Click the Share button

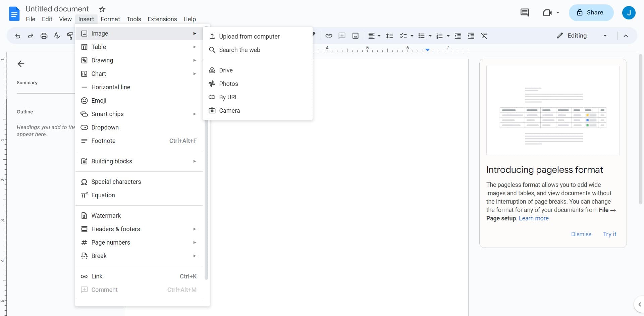point(591,12)
